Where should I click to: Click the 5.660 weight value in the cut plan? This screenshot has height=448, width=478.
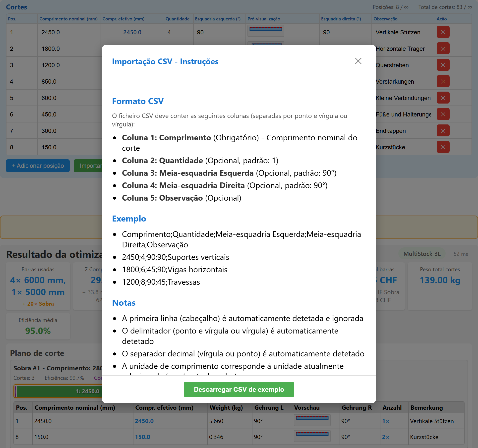click(x=216, y=421)
